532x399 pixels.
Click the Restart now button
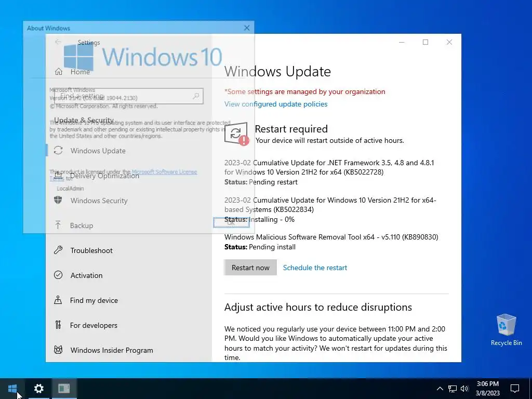click(250, 268)
